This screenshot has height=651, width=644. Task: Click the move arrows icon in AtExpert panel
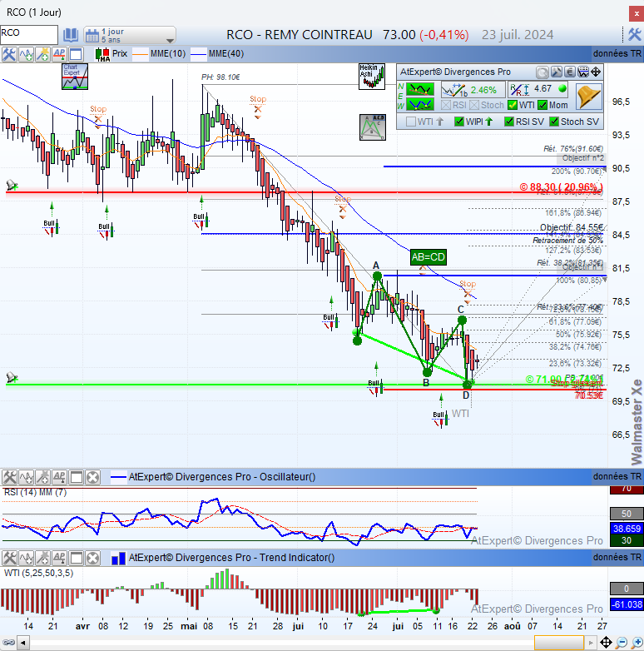(x=596, y=72)
